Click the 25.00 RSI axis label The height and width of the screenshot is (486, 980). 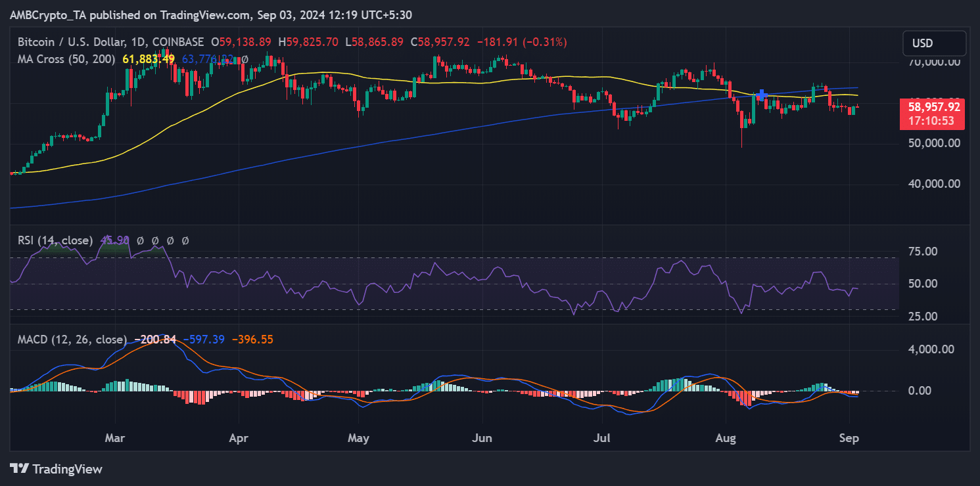[923, 316]
